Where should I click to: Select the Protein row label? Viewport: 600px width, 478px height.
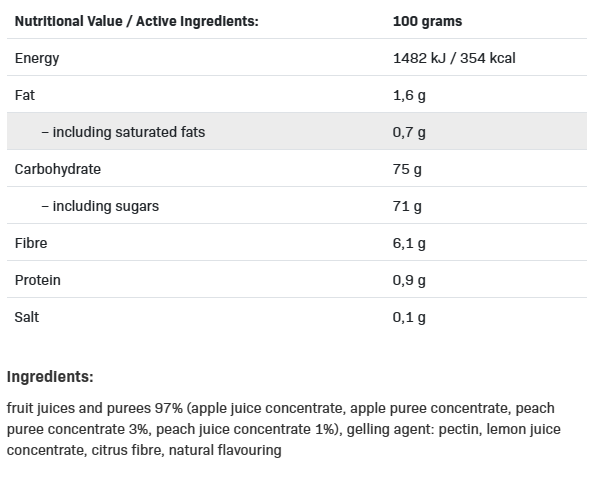tap(38, 280)
